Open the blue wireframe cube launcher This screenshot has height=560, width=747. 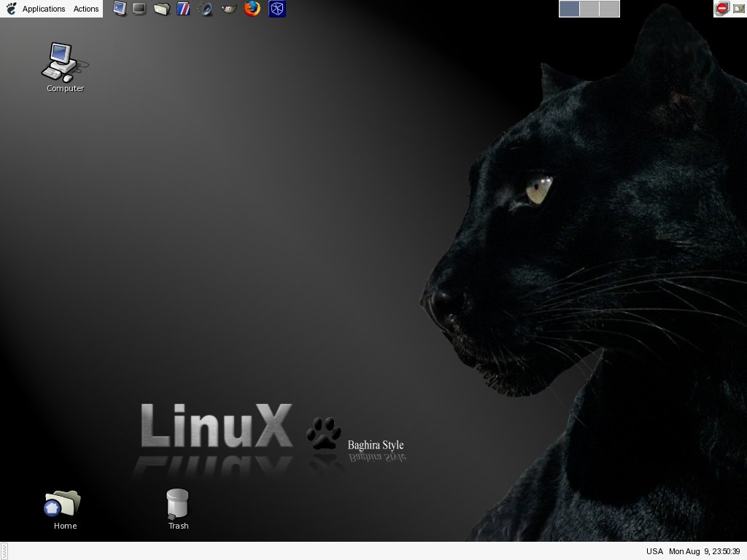[277, 9]
